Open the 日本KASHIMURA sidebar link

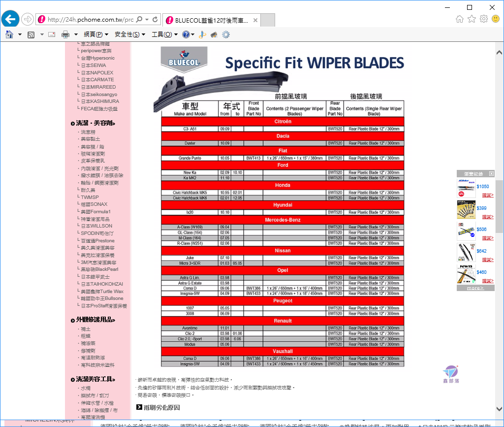pos(100,101)
